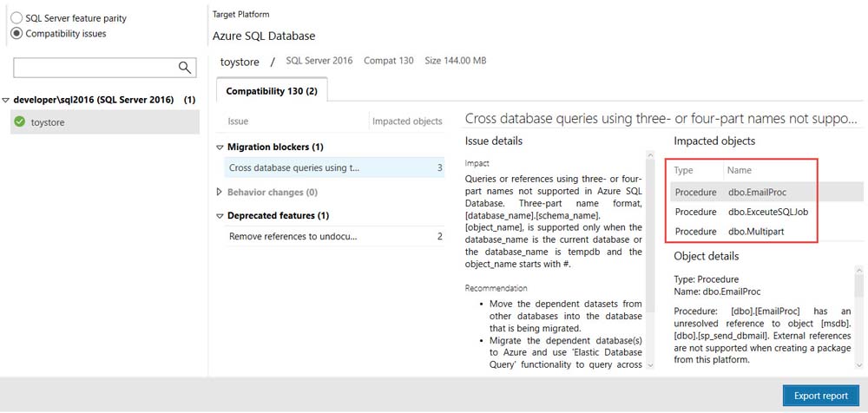Select the SQL Server feature parity option
The width and height of the screenshot is (868, 413).
17,17
